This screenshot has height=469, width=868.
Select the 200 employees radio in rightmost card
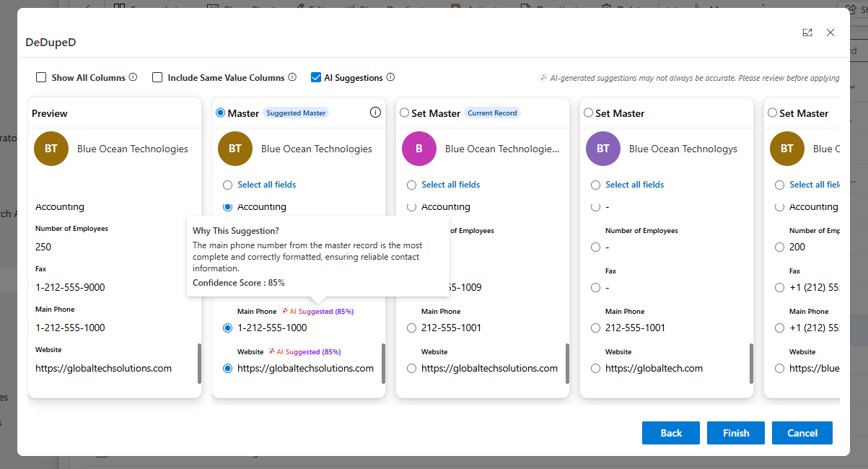click(779, 247)
